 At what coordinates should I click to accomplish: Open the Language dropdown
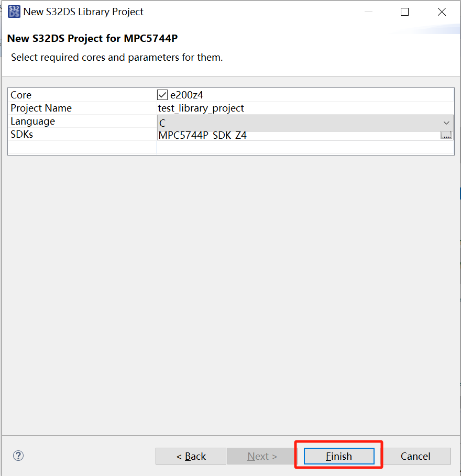[x=305, y=123]
